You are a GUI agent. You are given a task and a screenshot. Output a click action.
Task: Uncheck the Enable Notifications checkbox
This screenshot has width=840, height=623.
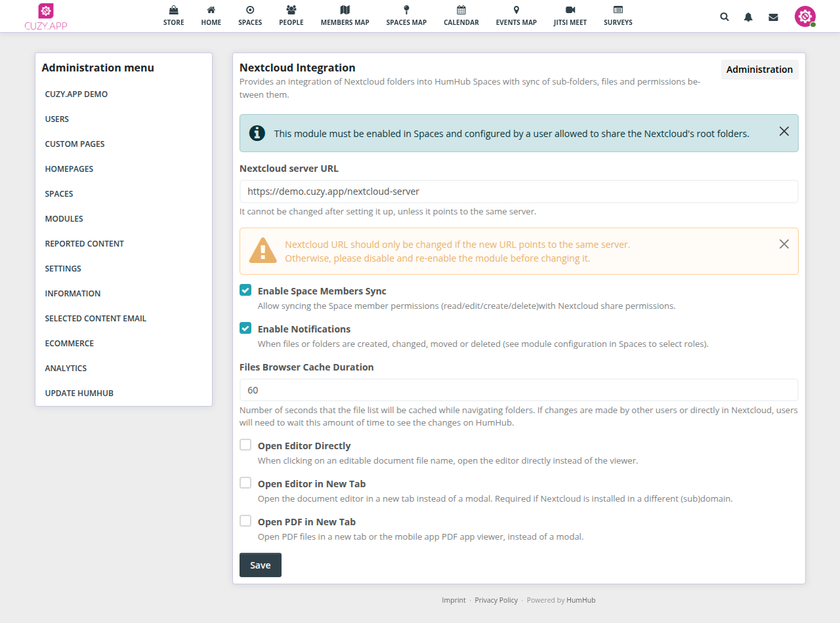coord(245,329)
